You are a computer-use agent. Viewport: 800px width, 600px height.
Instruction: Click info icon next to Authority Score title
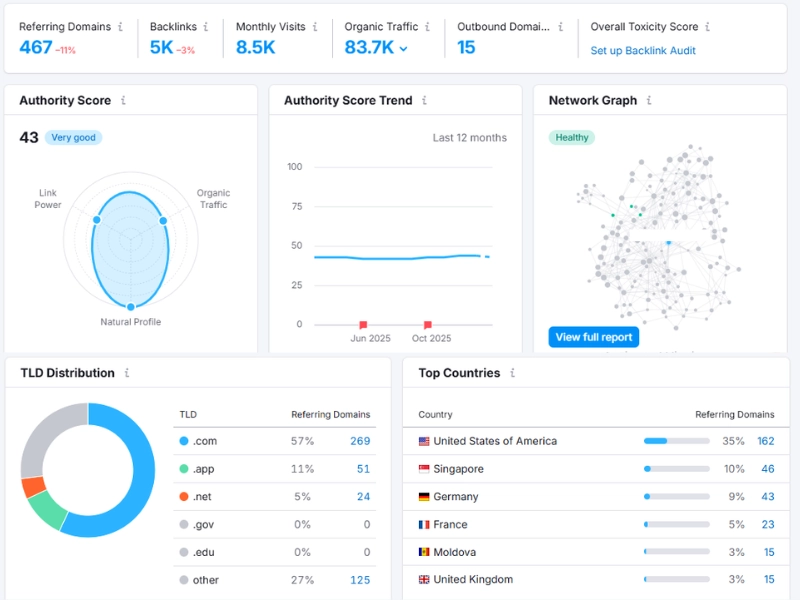coord(123,101)
